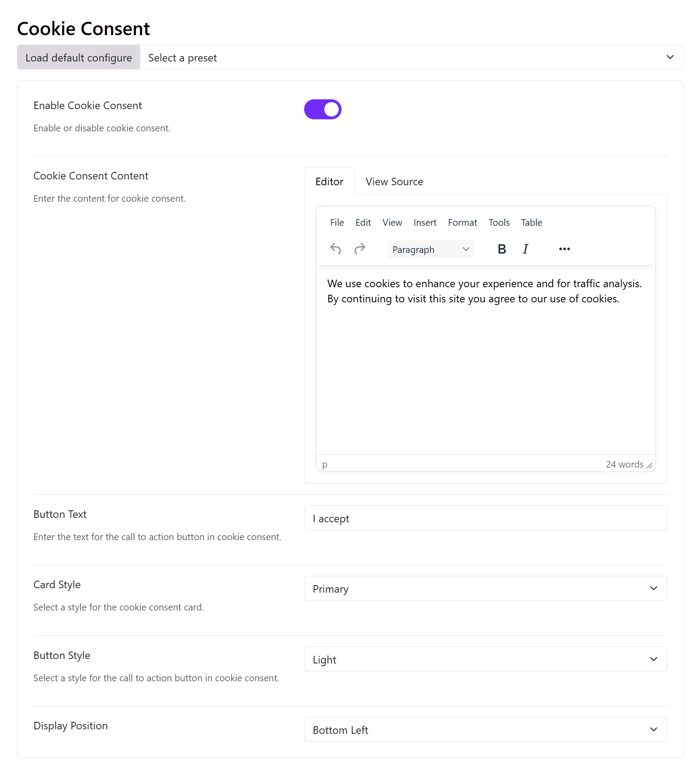Apply bold formatting with the B icon
The image size is (700, 777).
pos(502,249)
